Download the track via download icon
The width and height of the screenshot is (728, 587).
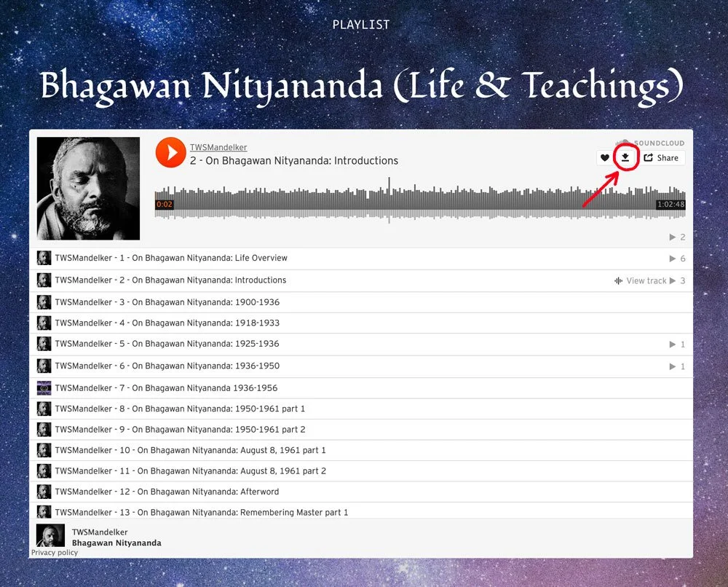[625, 158]
